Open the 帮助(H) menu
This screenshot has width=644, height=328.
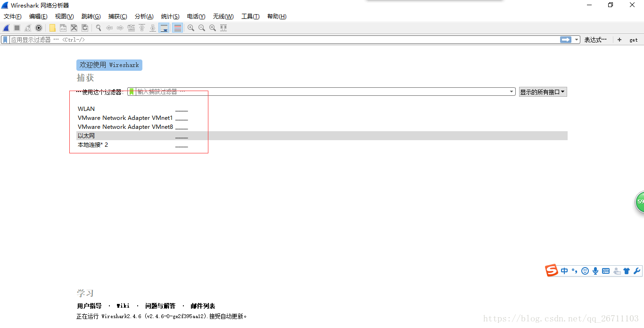point(277,17)
